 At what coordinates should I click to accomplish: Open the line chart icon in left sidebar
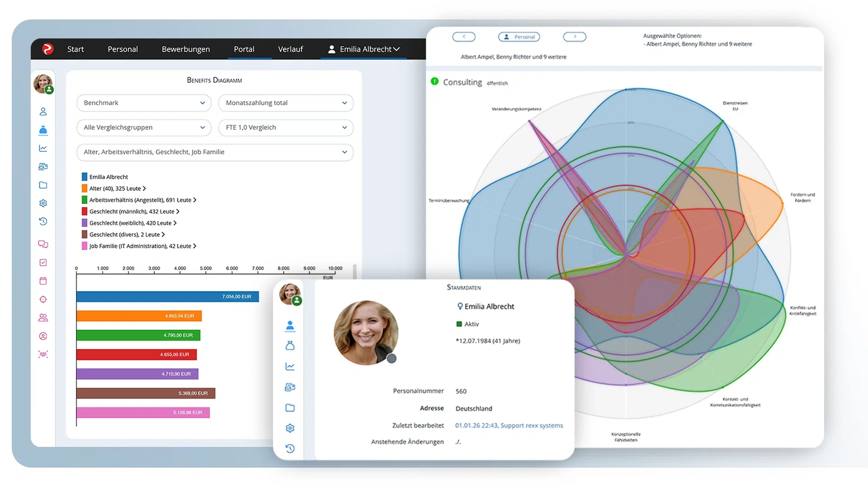43,148
